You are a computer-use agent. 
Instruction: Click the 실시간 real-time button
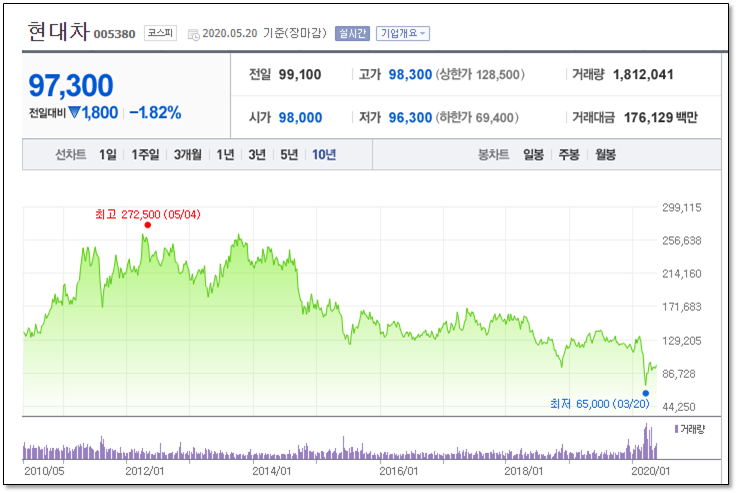coord(352,33)
